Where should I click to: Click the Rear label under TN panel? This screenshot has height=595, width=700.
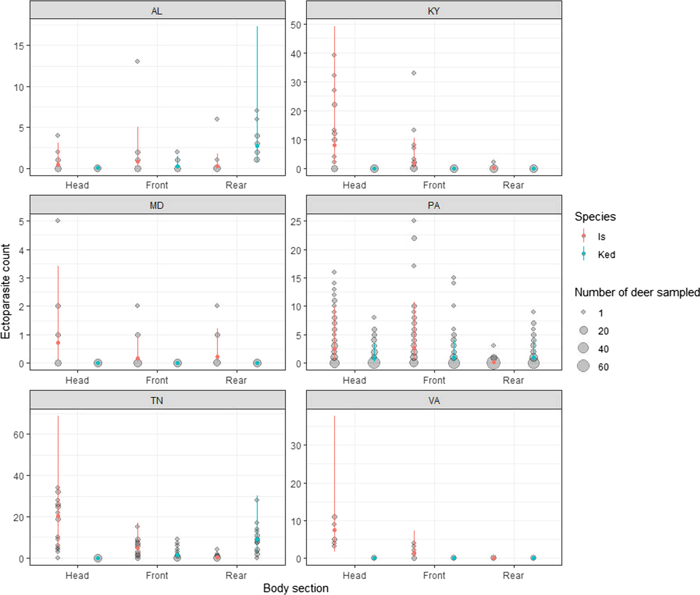(236, 575)
